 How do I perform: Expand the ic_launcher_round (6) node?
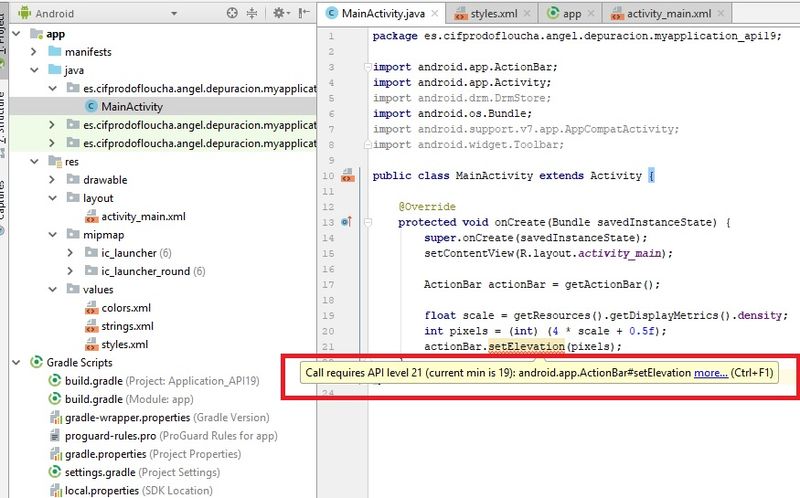coord(70,271)
